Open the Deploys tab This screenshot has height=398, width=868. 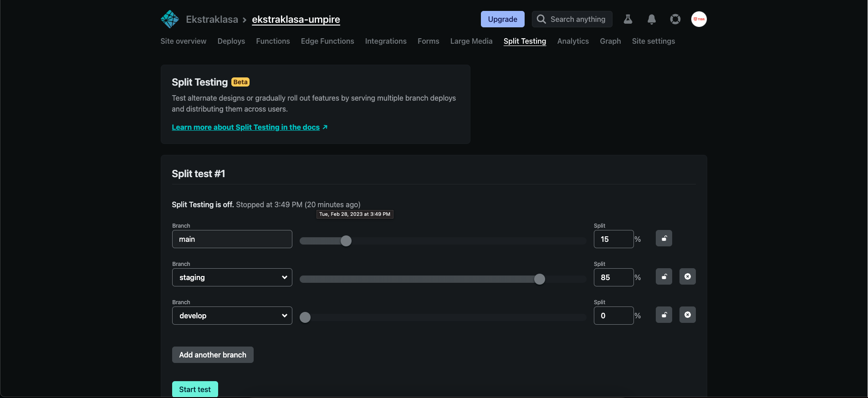[x=231, y=41]
